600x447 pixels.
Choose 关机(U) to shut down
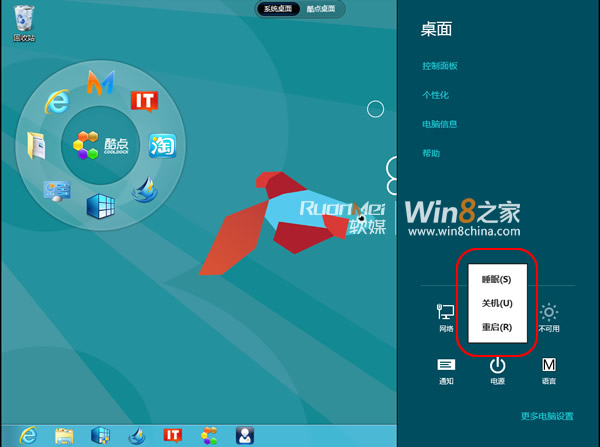[496, 303]
